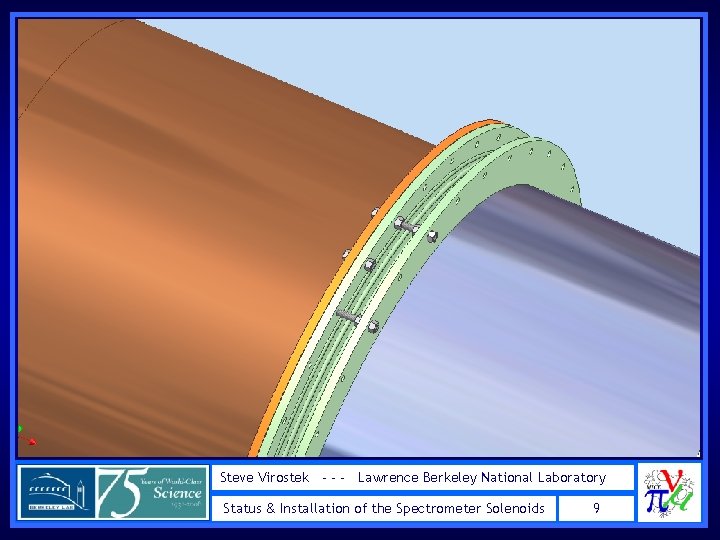Click the slide number 9
720x540 pixels.
coord(596,508)
